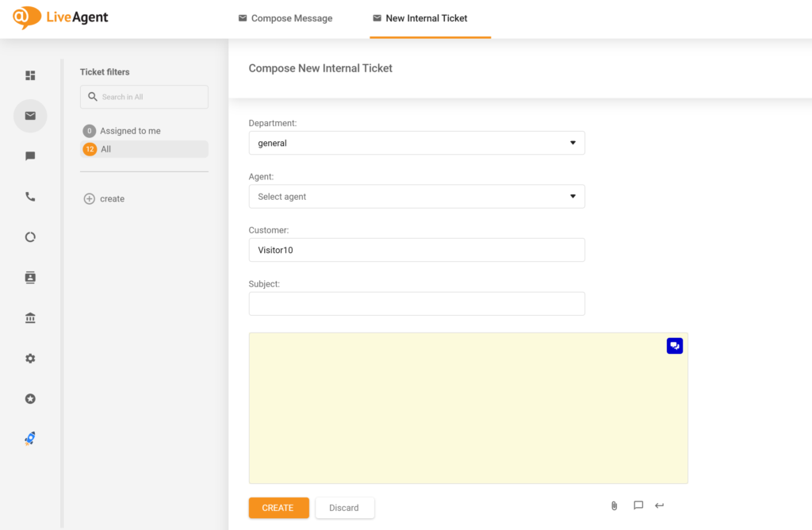Click inside the Subject input field

416,303
